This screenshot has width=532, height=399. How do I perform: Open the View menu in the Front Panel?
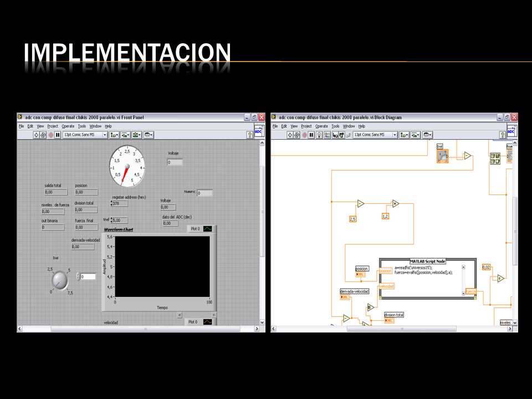[x=40, y=126]
